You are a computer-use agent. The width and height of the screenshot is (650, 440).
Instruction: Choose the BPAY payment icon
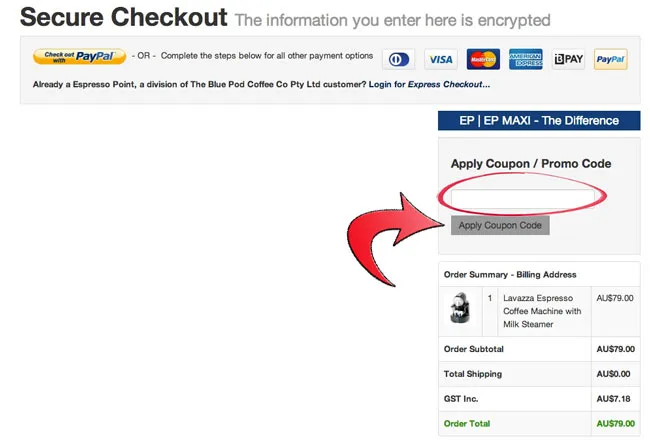[568, 59]
